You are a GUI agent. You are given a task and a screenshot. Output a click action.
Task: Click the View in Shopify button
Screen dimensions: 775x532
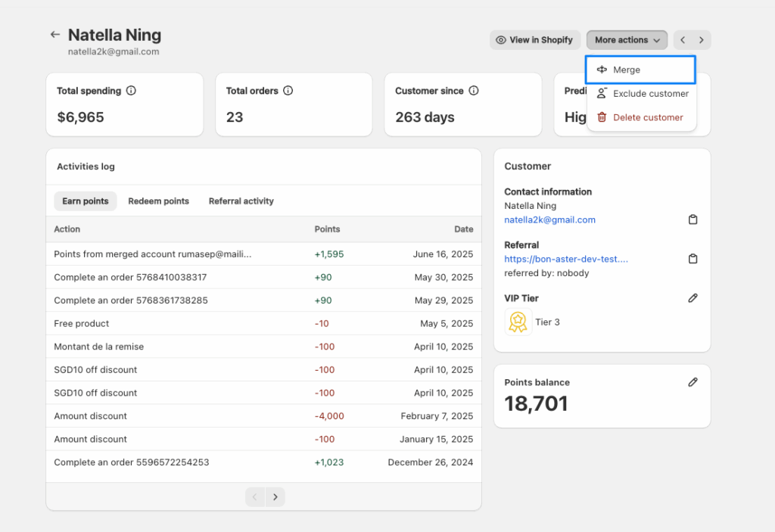534,40
